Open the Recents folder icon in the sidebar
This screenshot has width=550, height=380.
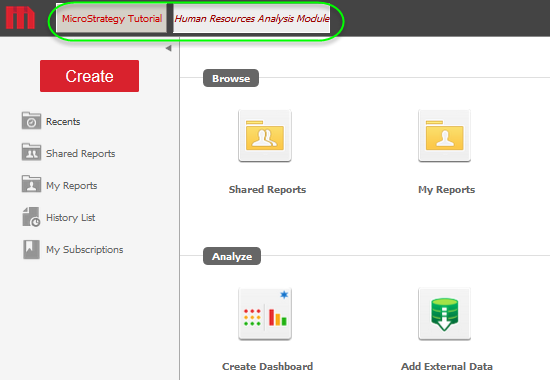pos(31,121)
